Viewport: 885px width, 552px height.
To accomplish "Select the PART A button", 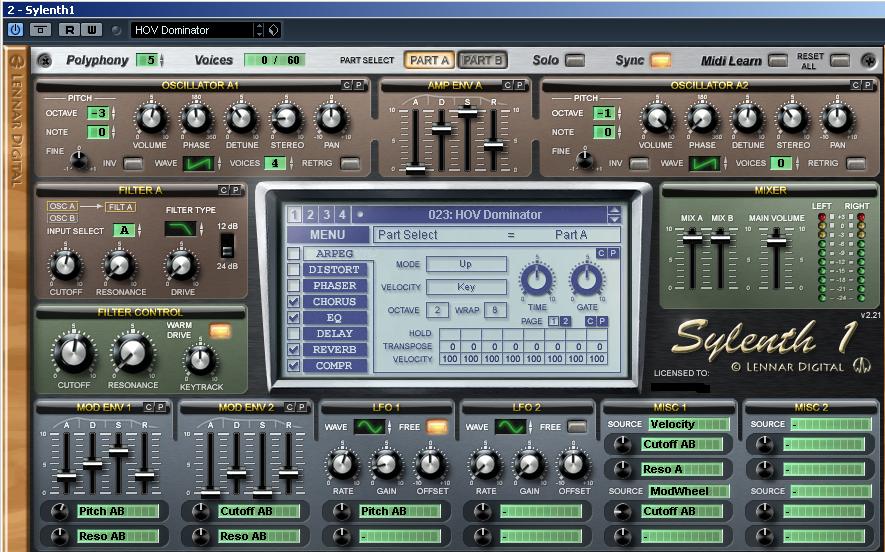I will [429, 60].
